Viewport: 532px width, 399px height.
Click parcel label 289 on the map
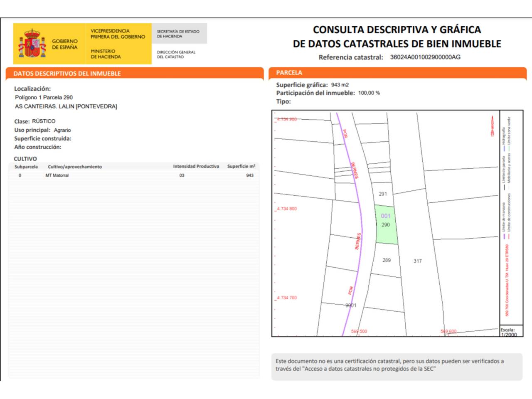coord(387,260)
